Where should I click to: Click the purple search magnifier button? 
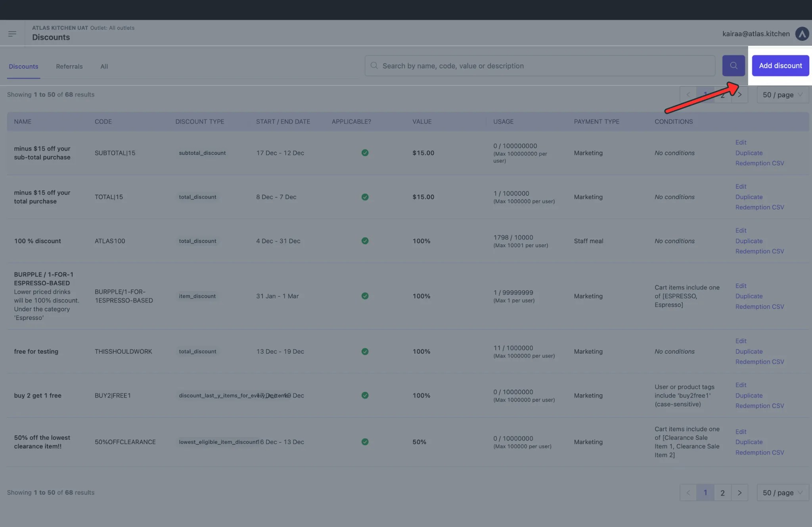733,65
